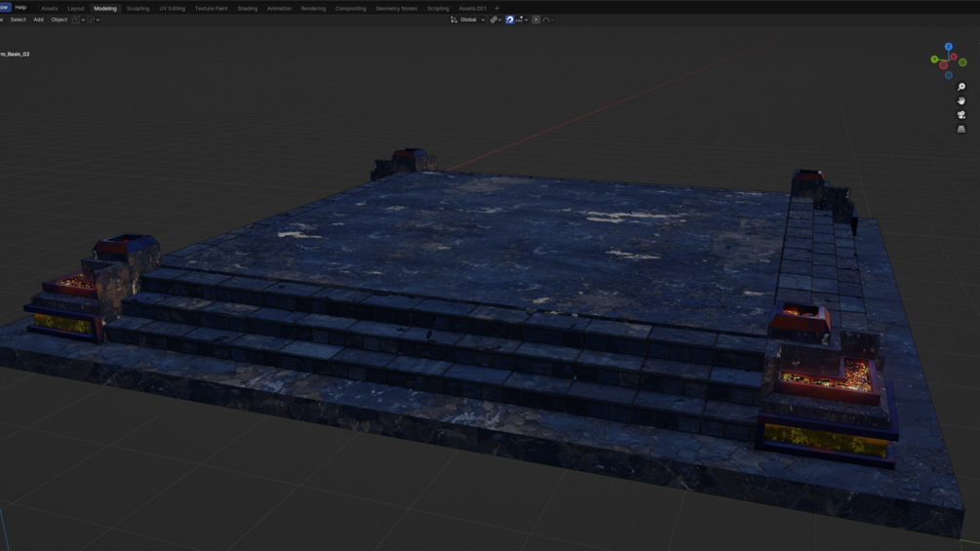The height and width of the screenshot is (551, 980).
Task: Toggle proportional editing
Action: pyautogui.click(x=536, y=20)
